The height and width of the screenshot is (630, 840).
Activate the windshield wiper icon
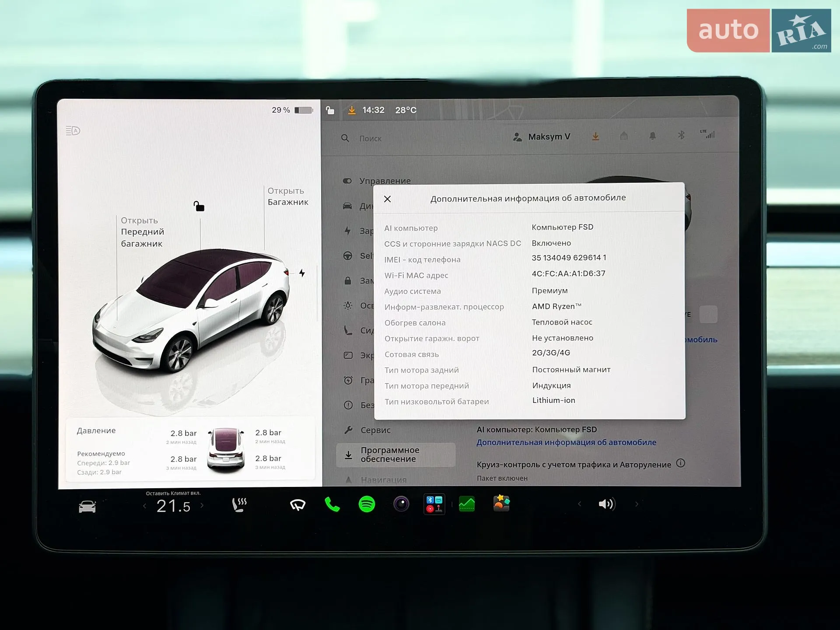(x=297, y=505)
